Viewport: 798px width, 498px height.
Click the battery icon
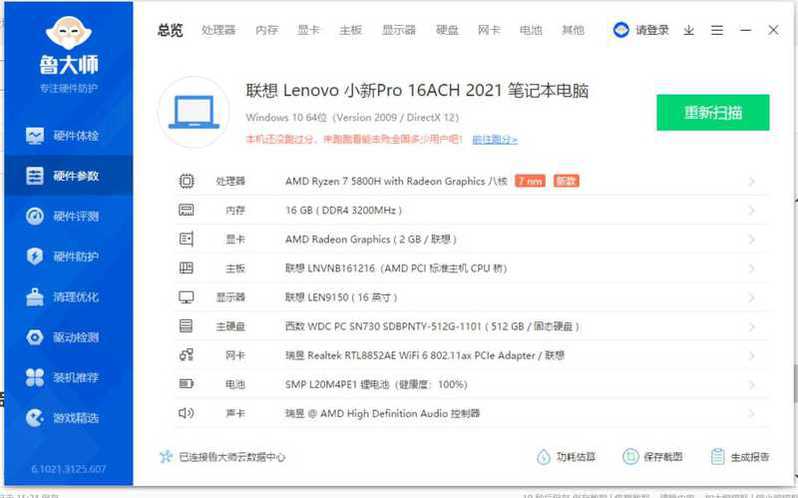(186, 384)
